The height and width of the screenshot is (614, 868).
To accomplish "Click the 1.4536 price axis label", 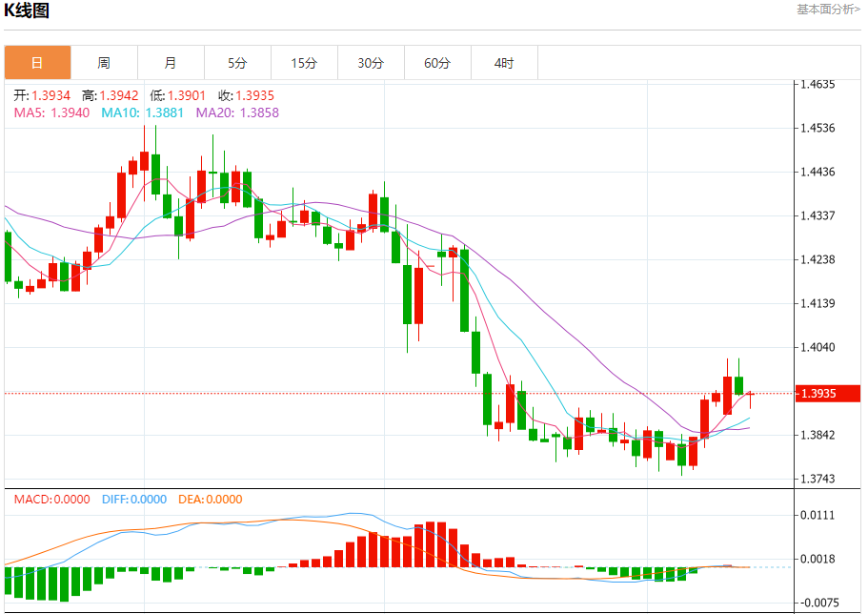I will tap(818, 128).
